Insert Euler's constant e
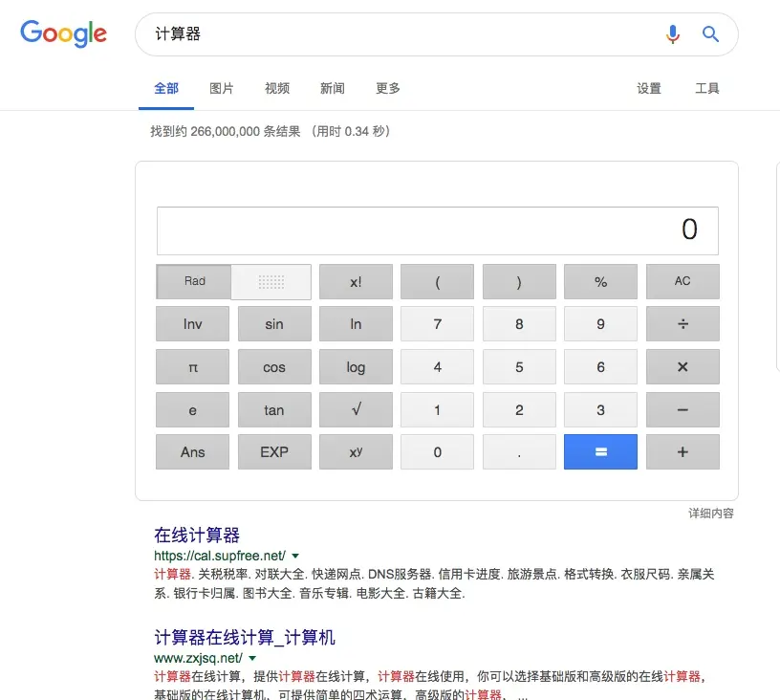The height and width of the screenshot is (700, 780). coord(192,409)
